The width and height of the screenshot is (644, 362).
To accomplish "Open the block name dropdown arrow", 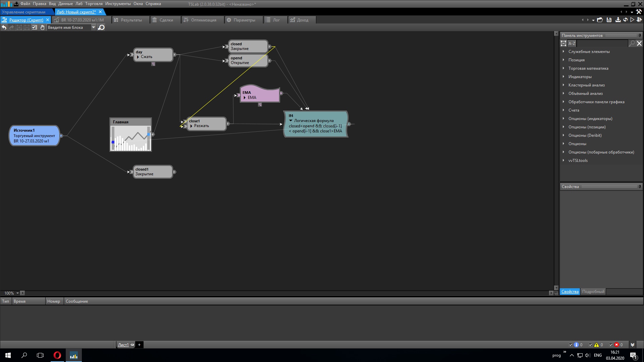I will 94,27.
